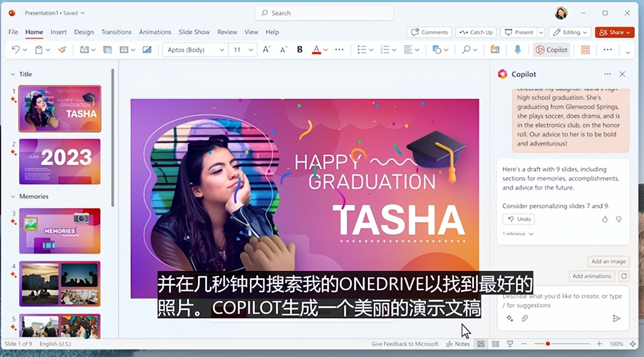Open the font color dropdown arrow
Image resolution: width=644 pixels, height=357 pixels.
coord(325,50)
